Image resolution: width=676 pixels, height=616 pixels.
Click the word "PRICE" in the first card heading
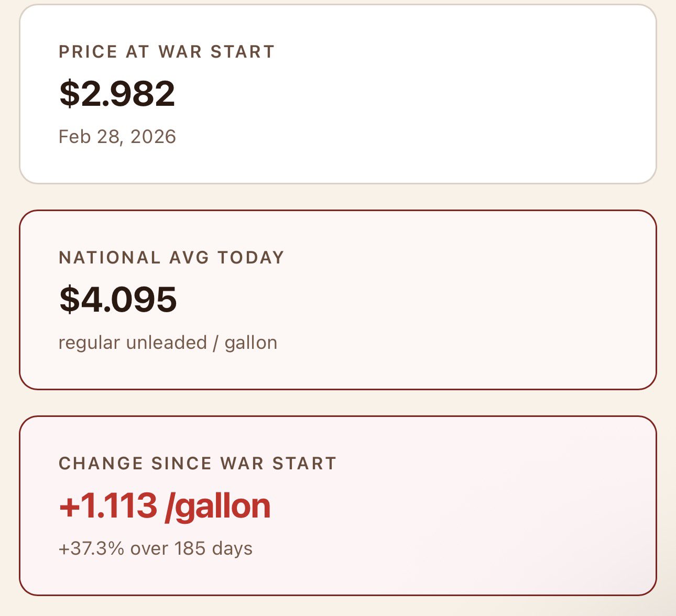pos(88,52)
